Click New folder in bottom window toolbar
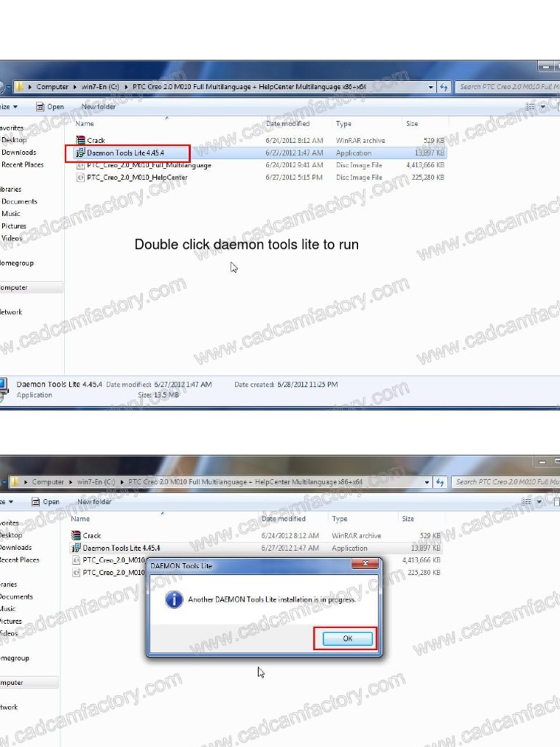 point(94,502)
